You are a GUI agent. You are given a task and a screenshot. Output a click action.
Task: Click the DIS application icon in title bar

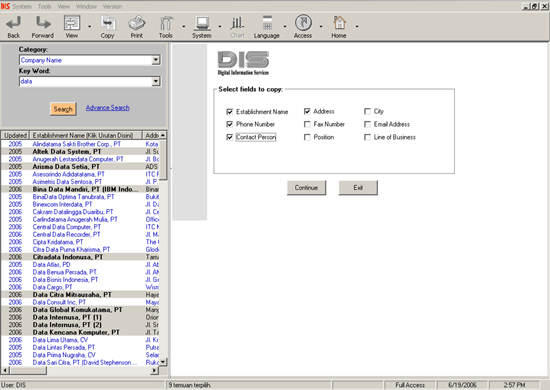5,6
